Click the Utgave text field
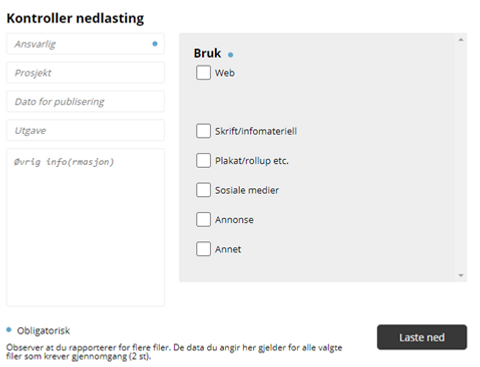Screen dimensions: 480x367 [x=85, y=130]
